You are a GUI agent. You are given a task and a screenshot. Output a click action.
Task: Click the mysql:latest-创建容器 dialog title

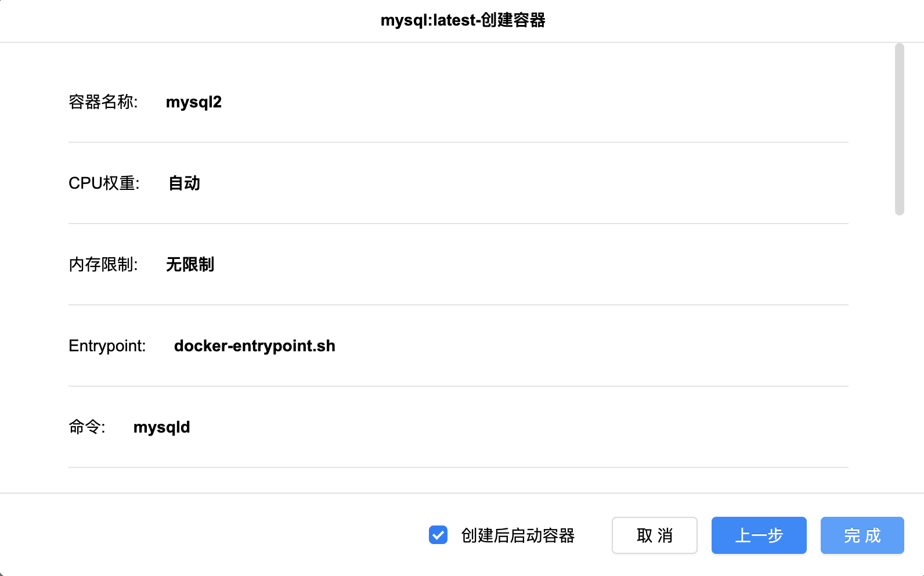click(x=463, y=20)
